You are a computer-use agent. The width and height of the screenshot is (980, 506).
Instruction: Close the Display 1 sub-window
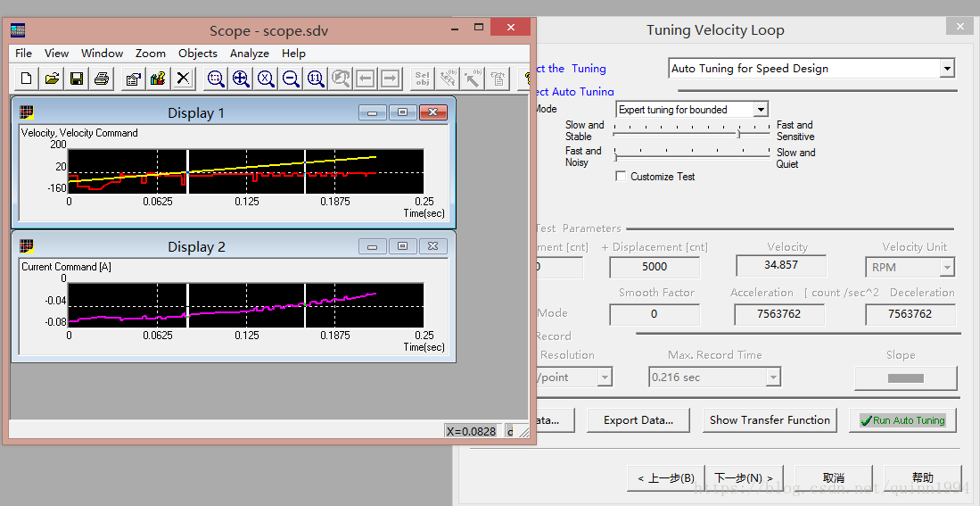(x=432, y=112)
